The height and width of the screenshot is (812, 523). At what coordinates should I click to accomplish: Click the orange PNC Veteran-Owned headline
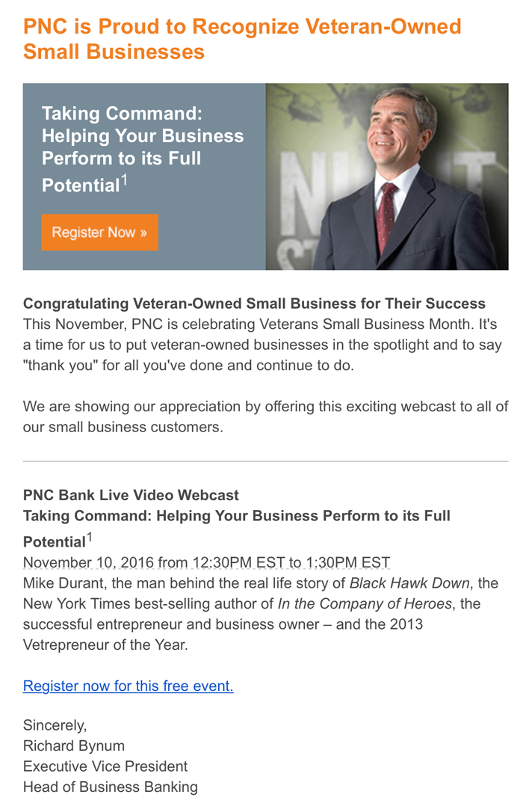click(242, 39)
